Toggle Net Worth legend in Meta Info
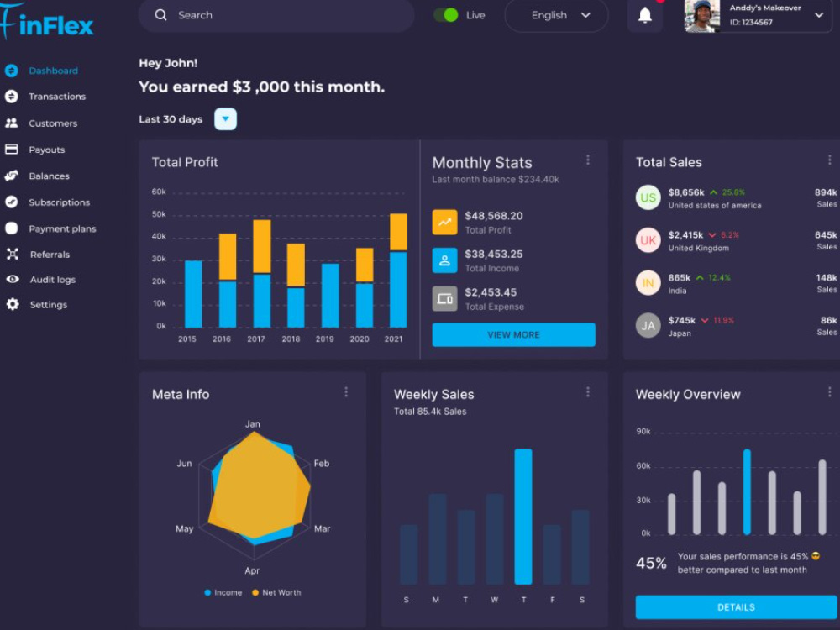 pos(276,592)
